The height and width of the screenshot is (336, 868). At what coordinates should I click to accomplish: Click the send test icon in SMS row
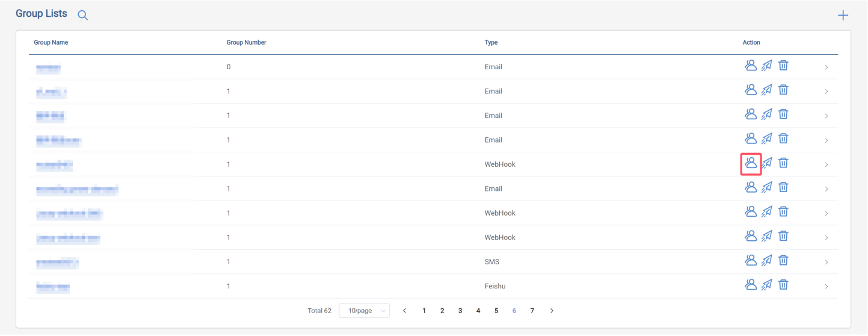(766, 260)
